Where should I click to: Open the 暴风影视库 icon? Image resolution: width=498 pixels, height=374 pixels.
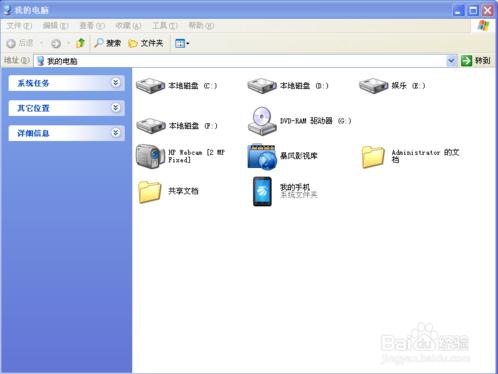[262, 156]
